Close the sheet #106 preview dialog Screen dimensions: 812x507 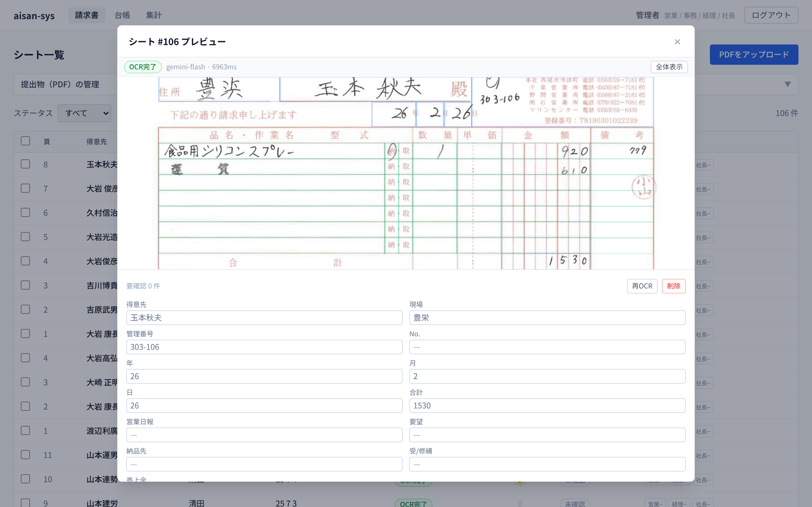pyautogui.click(x=677, y=42)
